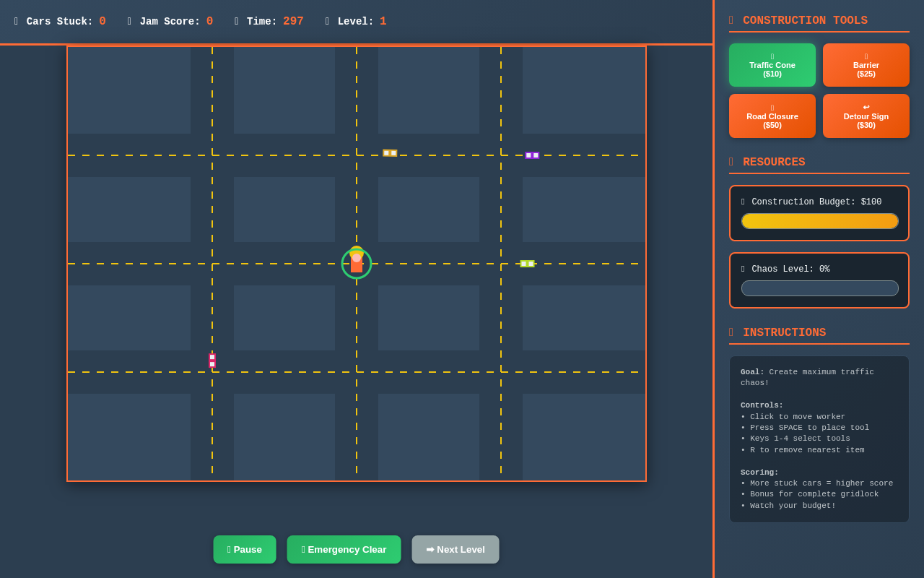Click the Jam Score value
The height and width of the screenshot is (578, 924).
pyautogui.click(x=209, y=22)
